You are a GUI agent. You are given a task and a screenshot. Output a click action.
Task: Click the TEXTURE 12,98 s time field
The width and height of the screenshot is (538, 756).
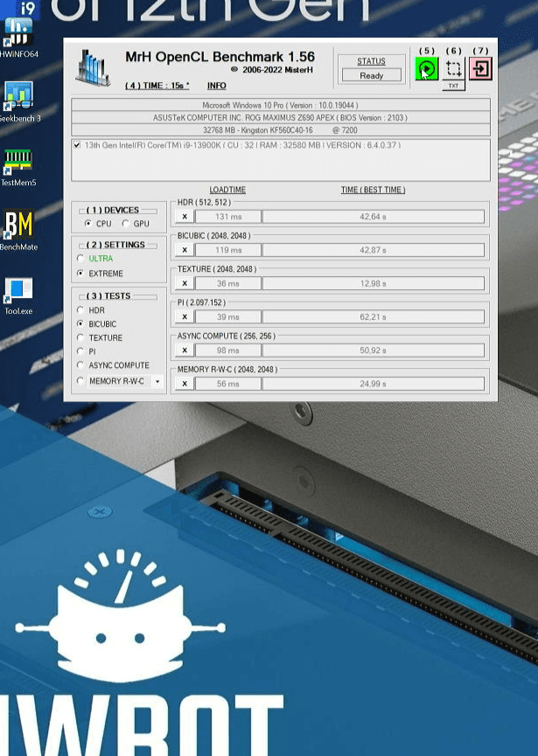click(x=373, y=283)
